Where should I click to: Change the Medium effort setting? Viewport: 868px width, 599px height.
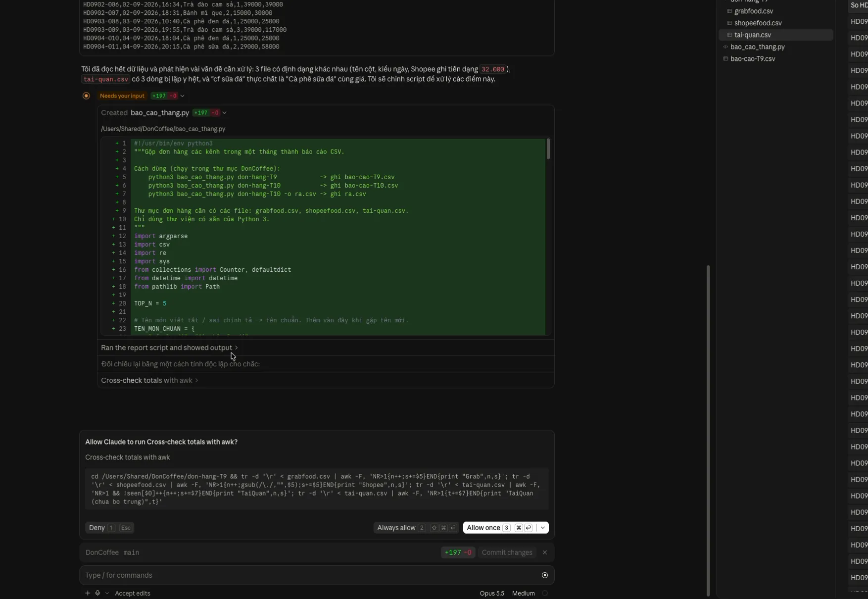524,593
